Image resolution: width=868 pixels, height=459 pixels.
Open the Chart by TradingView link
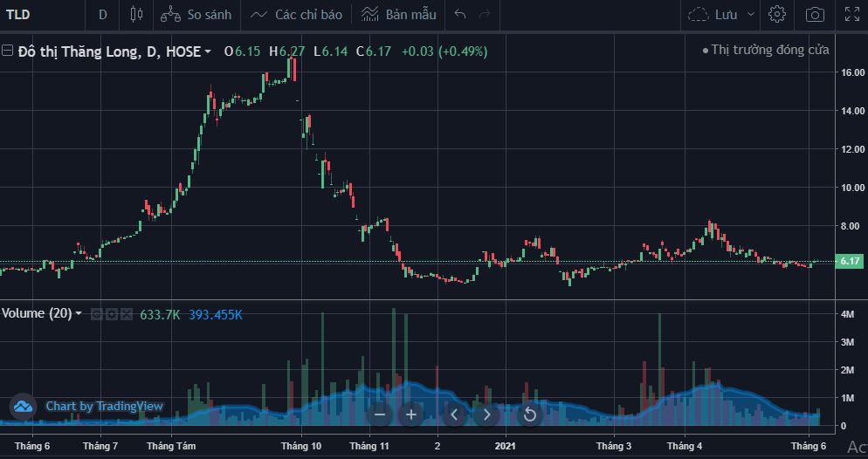[104, 406]
